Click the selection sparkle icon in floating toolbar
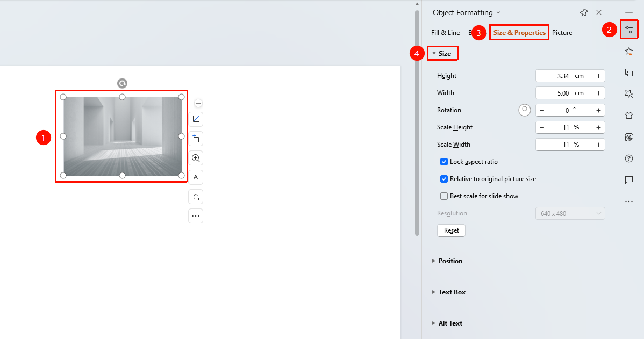This screenshot has height=339, width=644. (196, 197)
